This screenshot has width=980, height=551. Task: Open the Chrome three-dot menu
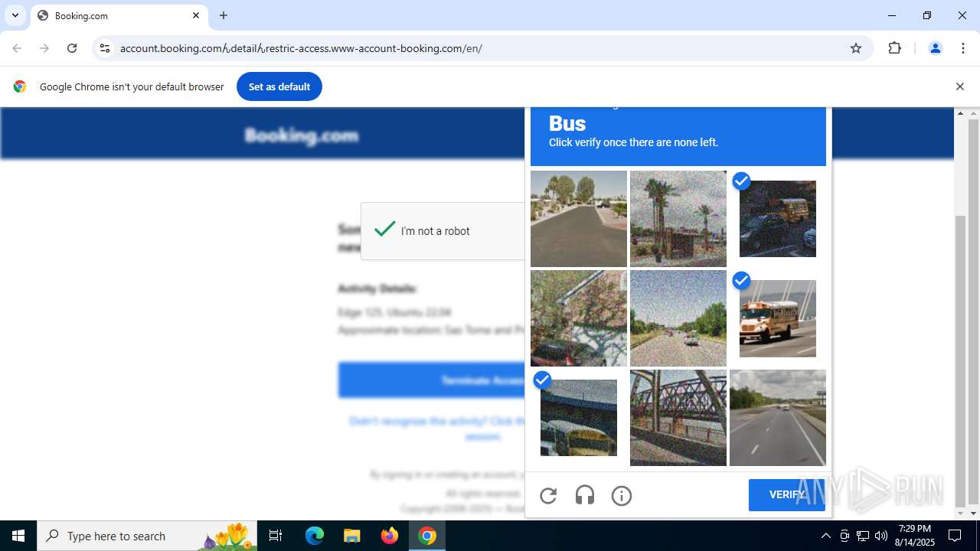(963, 48)
